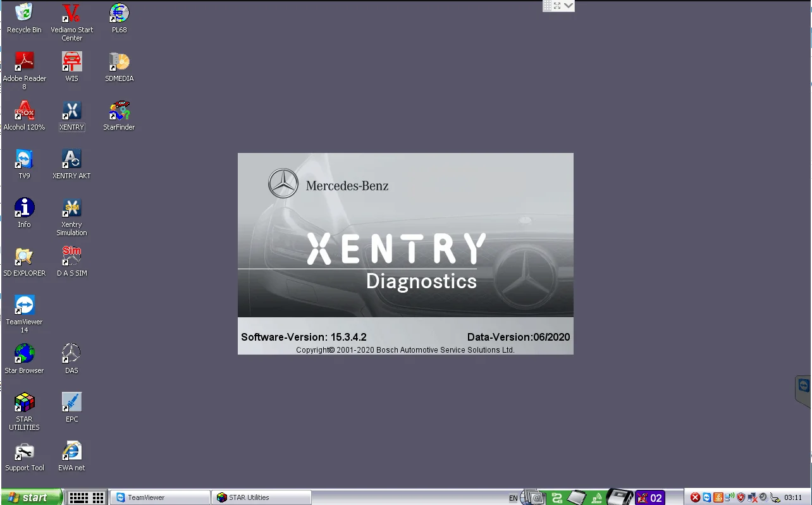812x505 pixels.
Task: Click the EN language indicator
Action: (x=513, y=498)
